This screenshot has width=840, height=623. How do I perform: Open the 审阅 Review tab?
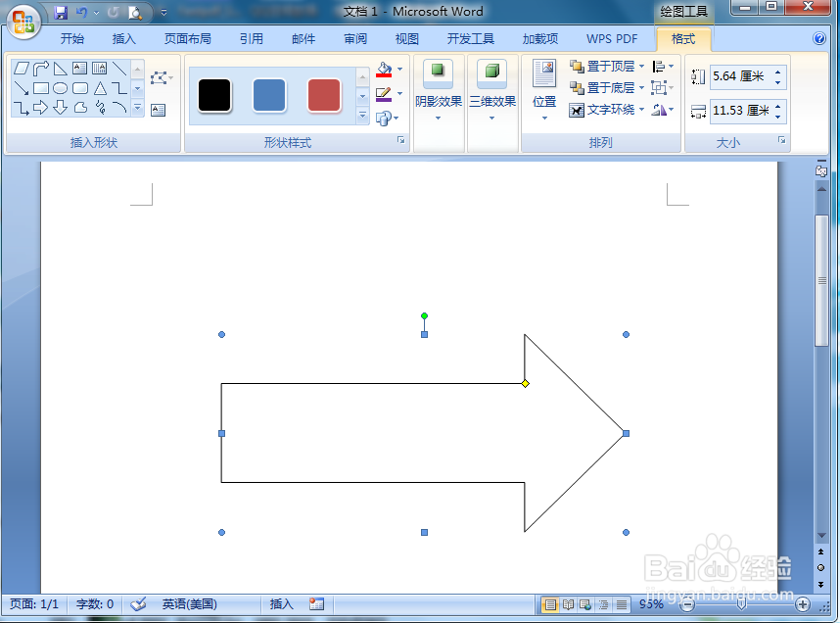[355, 39]
